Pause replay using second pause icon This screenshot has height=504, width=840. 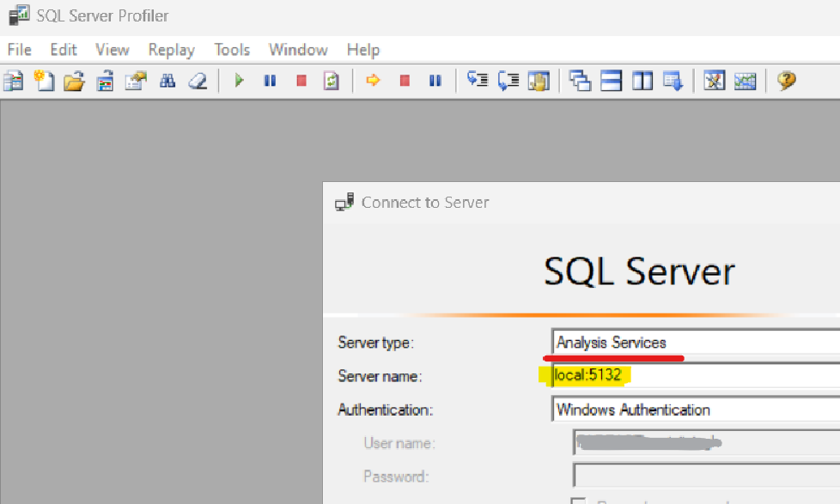pyautogui.click(x=435, y=81)
